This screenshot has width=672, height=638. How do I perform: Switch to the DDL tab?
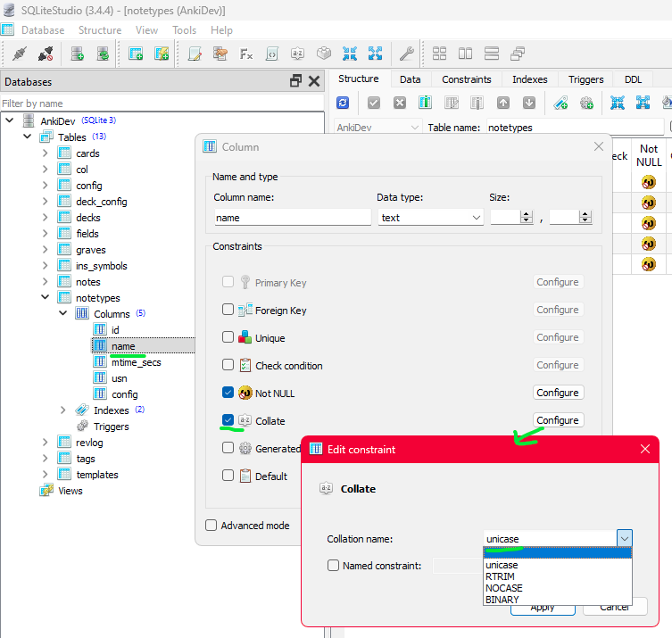click(x=633, y=79)
